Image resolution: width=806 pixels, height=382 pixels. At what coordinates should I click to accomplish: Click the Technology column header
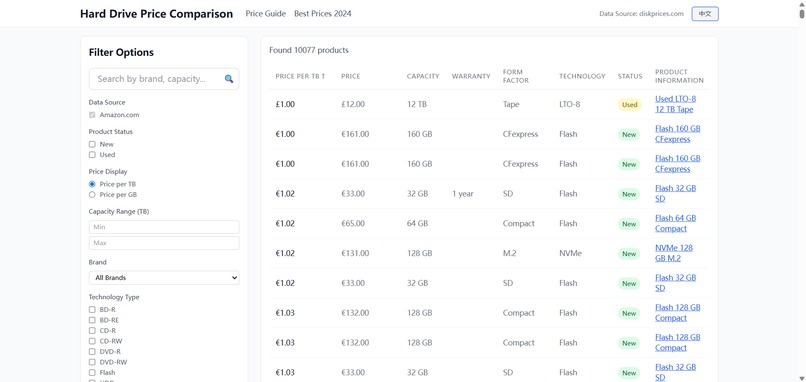[x=582, y=76]
